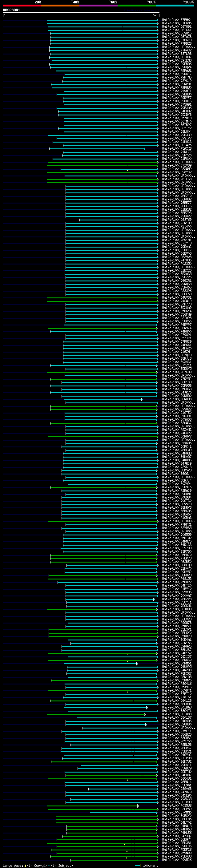Click the orange ~40% identity color bar
The height and width of the screenshot is (868, 197).
click(x=60, y=6)
